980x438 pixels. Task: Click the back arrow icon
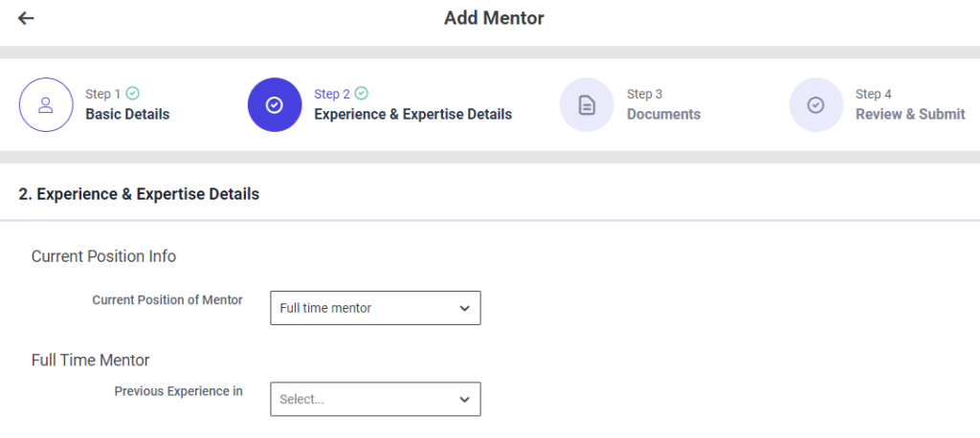[x=26, y=18]
